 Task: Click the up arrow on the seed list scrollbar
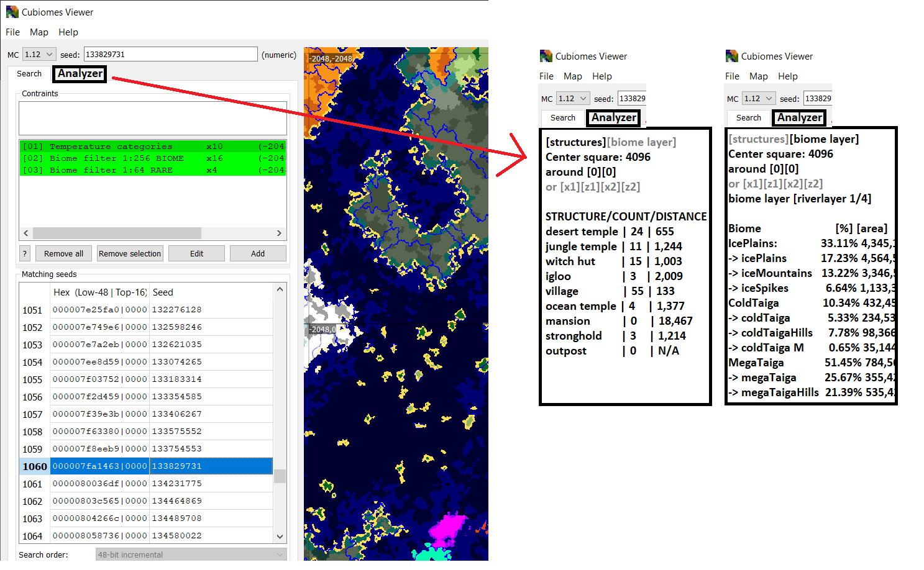280,288
